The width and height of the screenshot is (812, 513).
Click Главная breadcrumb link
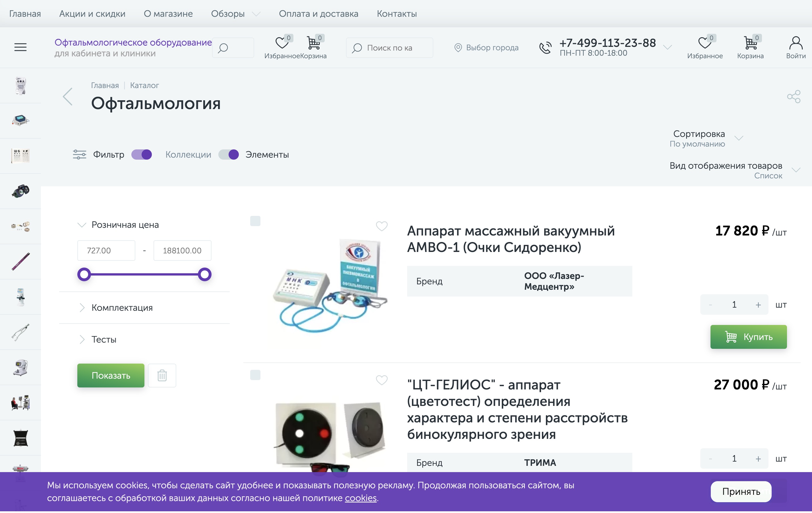[x=105, y=85]
